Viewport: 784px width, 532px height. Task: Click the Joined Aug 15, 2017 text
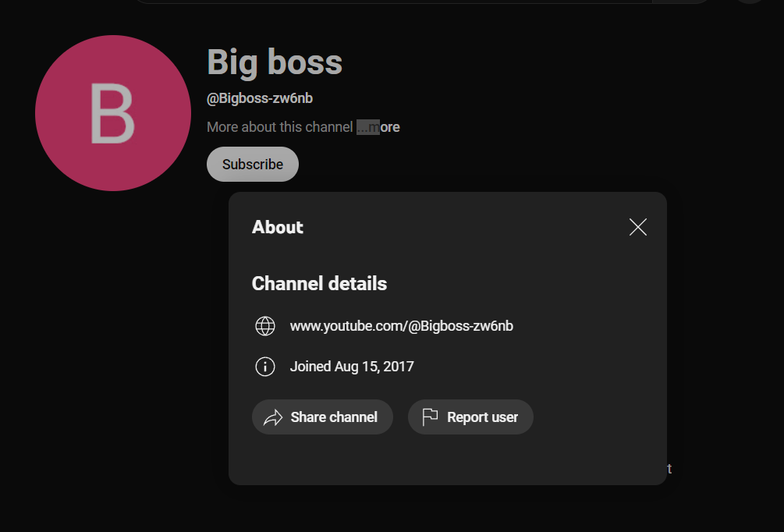point(352,367)
